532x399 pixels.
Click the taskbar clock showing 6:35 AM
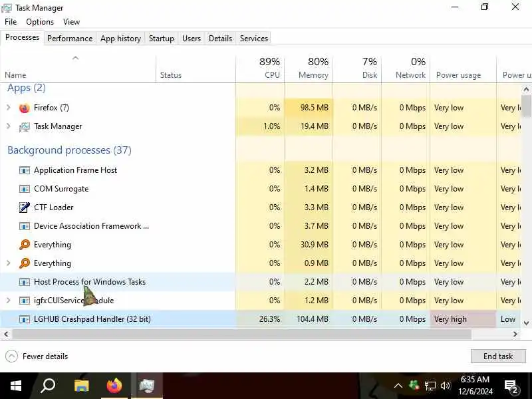(475, 386)
